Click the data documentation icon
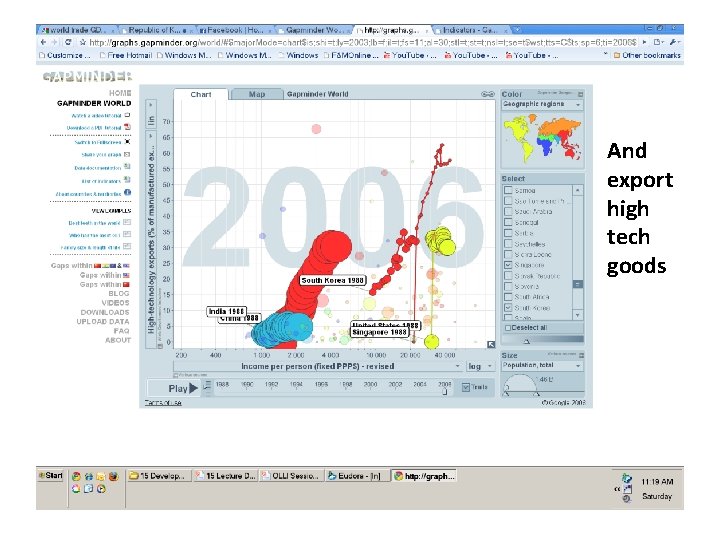 pyautogui.click(x=127, y=167)
